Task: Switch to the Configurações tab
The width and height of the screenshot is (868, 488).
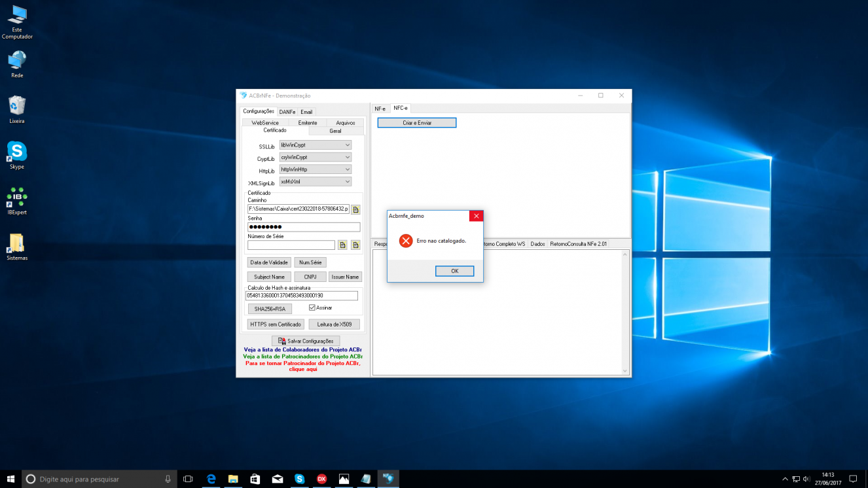Action: 259,111
